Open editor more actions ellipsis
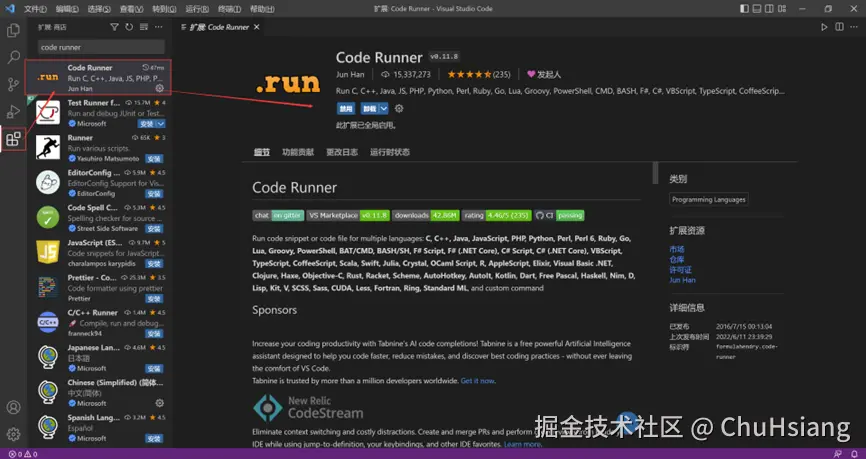Viewport: 866px width, 459px height. (854, 27)
